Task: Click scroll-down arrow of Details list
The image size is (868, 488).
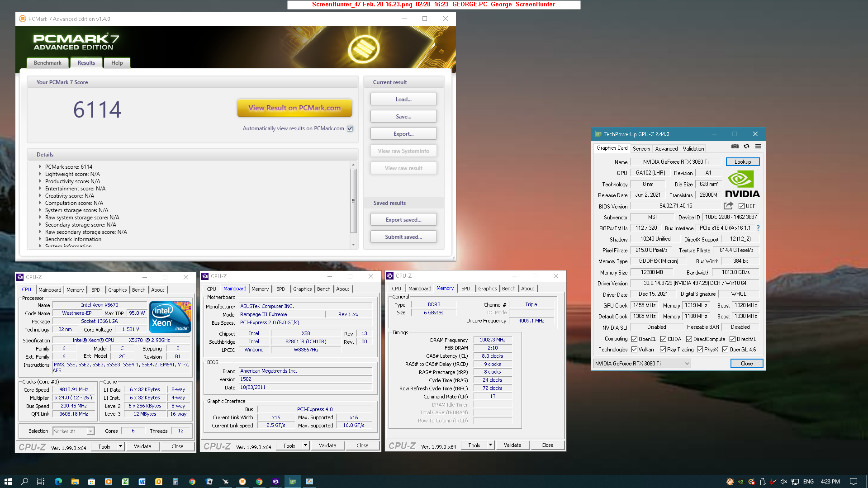Action: click(x=353, y=245)
